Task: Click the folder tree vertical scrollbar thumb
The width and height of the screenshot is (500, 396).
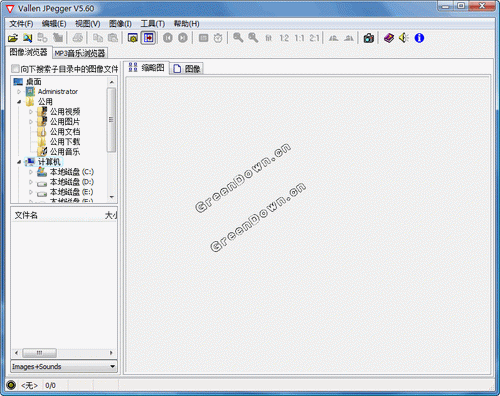Action: (x=111, y=120)
